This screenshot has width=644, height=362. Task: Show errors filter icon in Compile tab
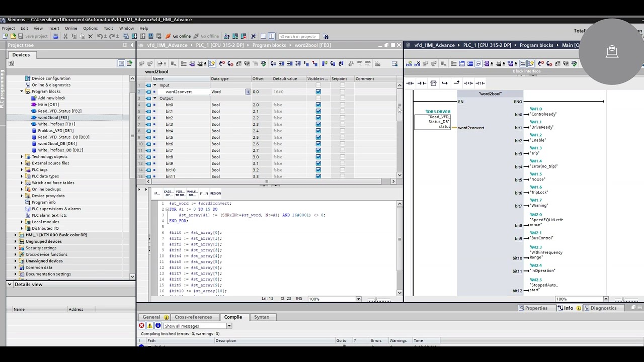click(142, 326)
